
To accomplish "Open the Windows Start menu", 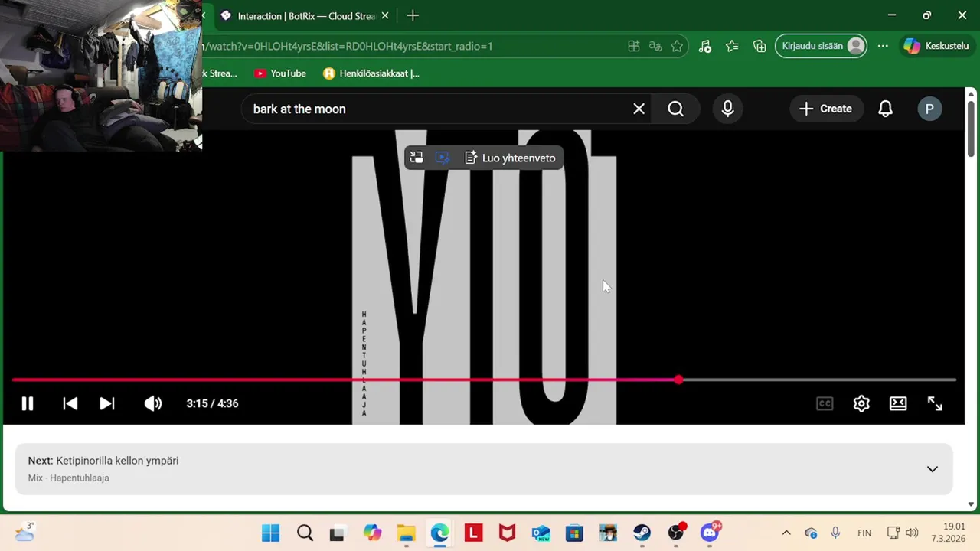I will [x=271, y=533].
